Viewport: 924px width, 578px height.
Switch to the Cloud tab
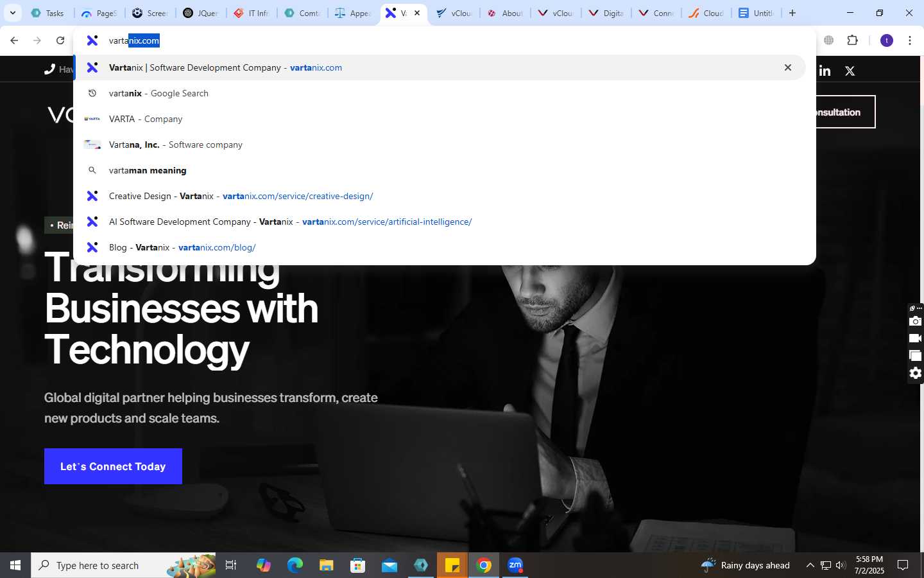click(708, 13)
